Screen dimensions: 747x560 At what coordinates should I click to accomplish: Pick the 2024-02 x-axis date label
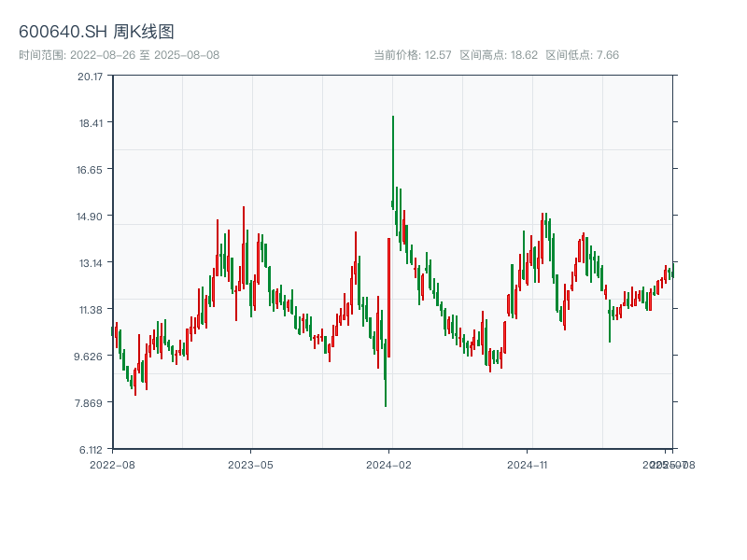(389, 464)
